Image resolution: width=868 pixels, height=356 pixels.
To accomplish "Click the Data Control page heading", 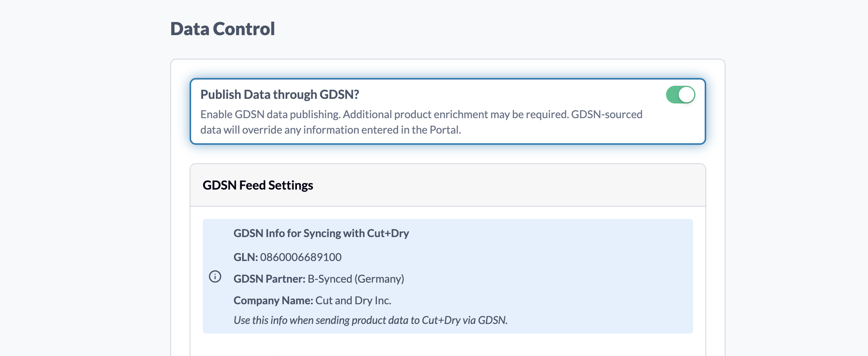I will point(223,29).
